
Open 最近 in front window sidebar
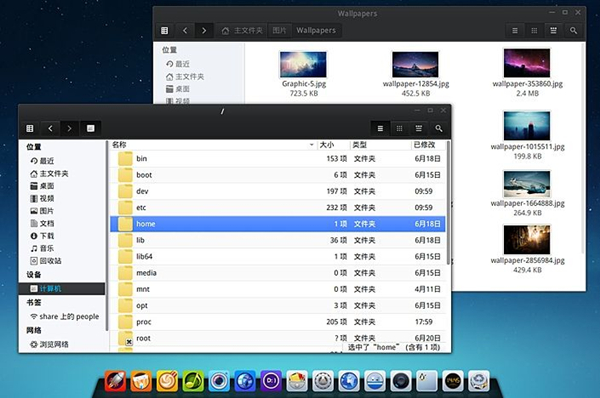tap(62, 161)
